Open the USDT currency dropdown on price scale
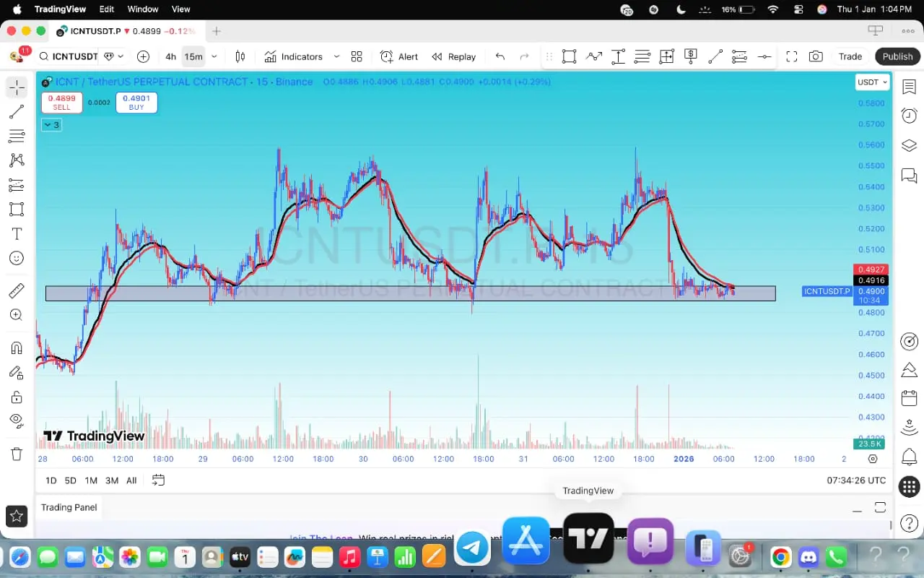This screenshot has height=578, width=924. [x=872, y=82]
